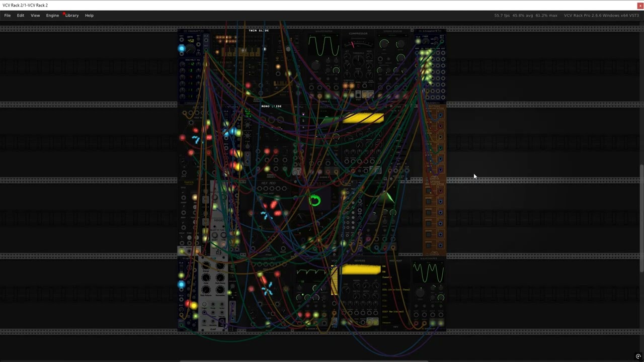Open the File menu
Viewport: 644px width, 362px height.
[x=8, y=15]
